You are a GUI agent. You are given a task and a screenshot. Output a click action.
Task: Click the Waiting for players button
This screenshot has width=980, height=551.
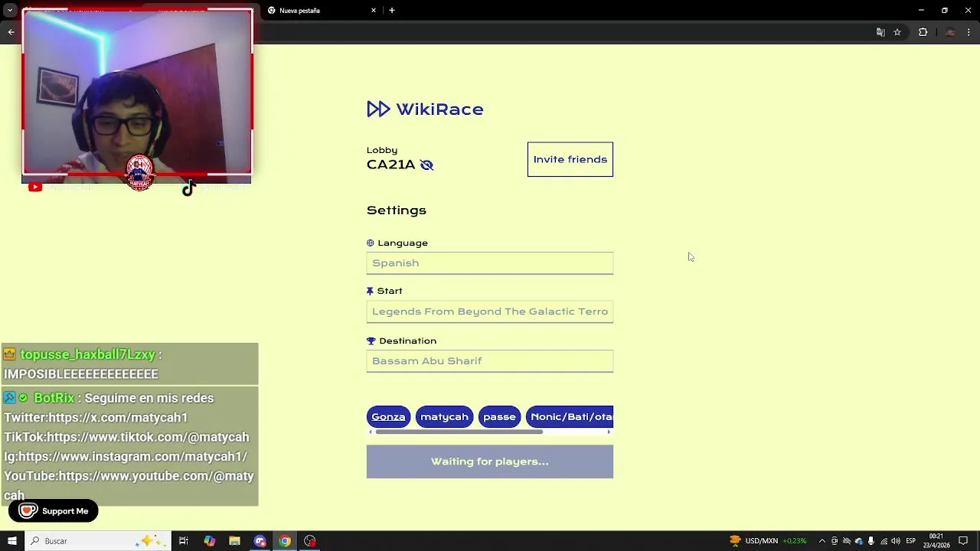click(x=489, y=461)
